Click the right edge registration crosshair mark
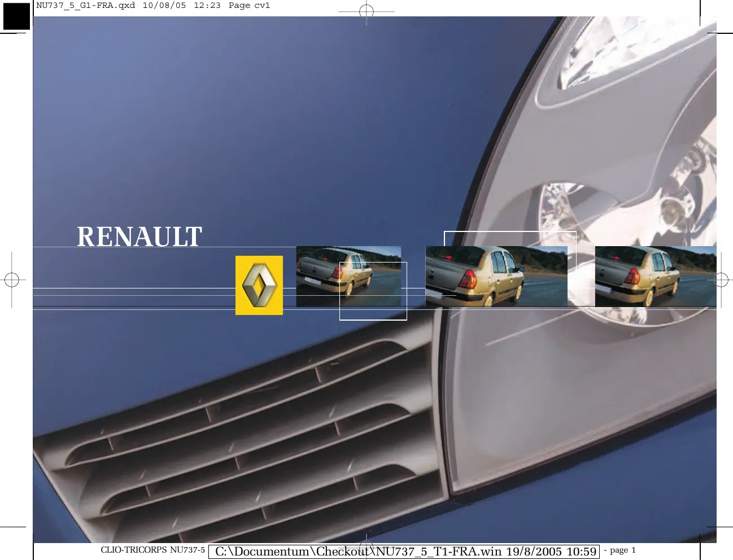 coord(721,279)
